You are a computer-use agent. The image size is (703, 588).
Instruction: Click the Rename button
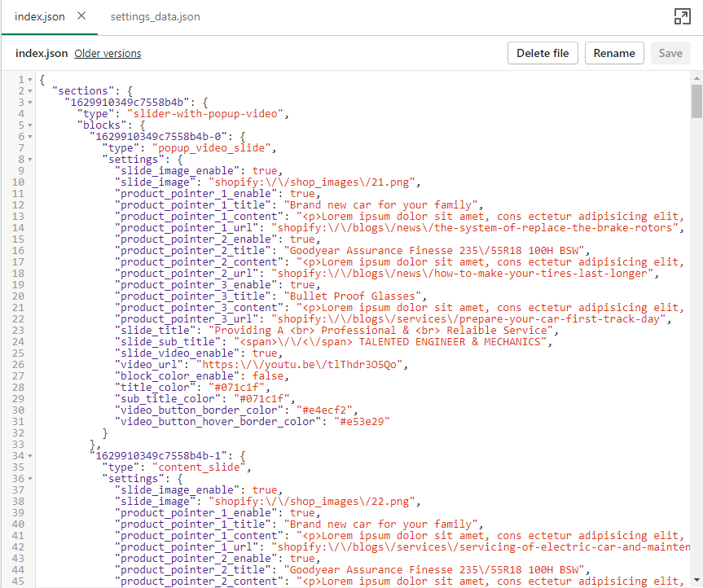614,53
